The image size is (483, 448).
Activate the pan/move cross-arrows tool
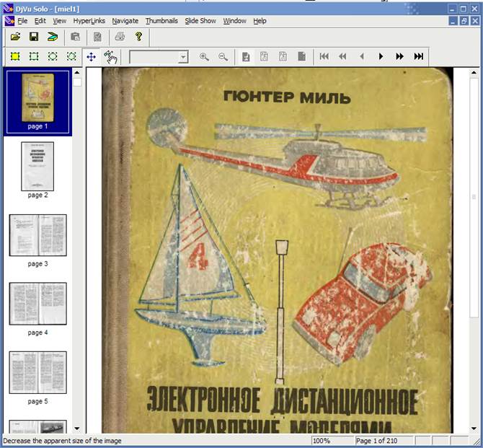pyautogui.click(x=91, y=57)
